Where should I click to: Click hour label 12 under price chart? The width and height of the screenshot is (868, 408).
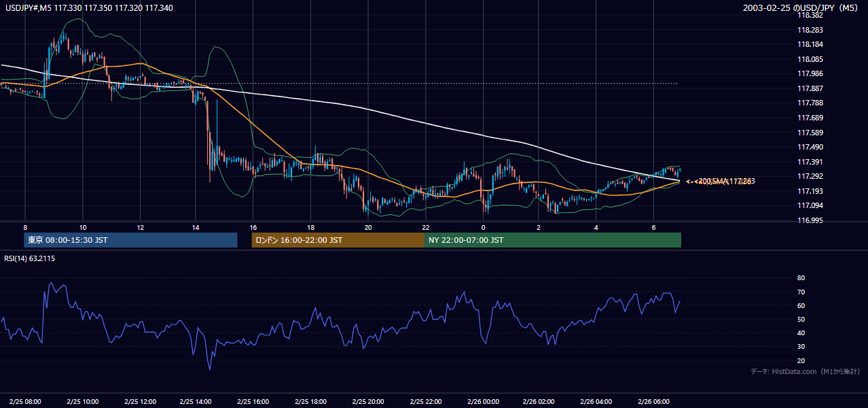click(139, 227)
